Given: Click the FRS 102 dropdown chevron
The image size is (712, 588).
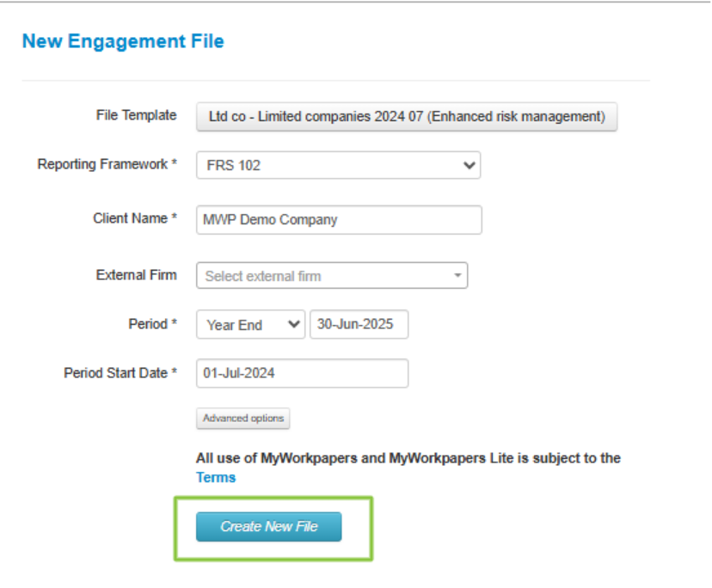Looking at the screenshot, I should click(469, 164).
